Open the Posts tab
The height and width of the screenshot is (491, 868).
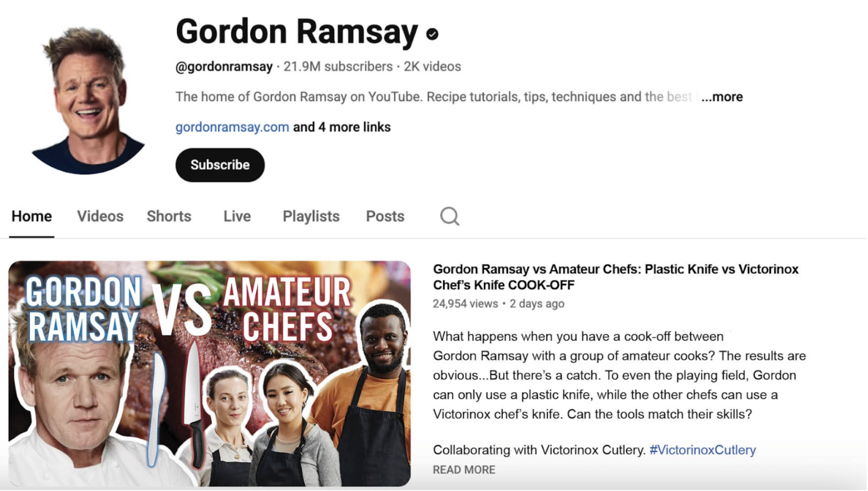tap(385, 216)
